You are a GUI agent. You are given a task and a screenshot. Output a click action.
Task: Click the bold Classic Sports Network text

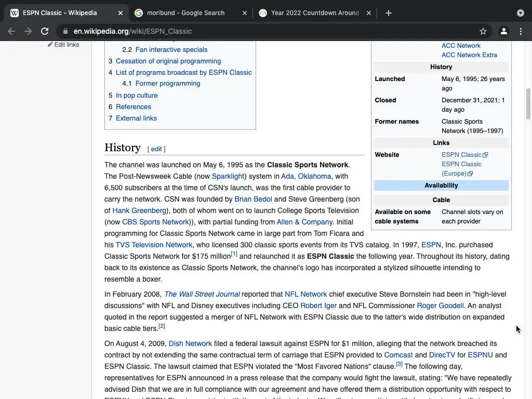click(x=308, y=165)
